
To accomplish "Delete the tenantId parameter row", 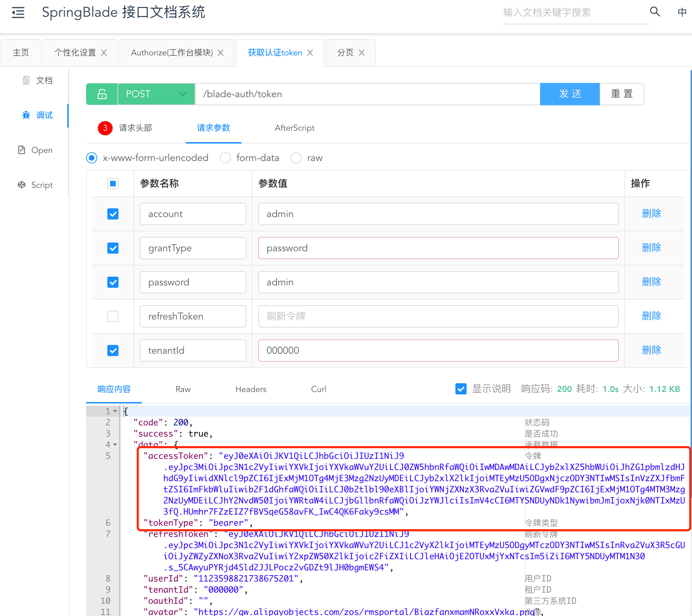I will [651, 350].
